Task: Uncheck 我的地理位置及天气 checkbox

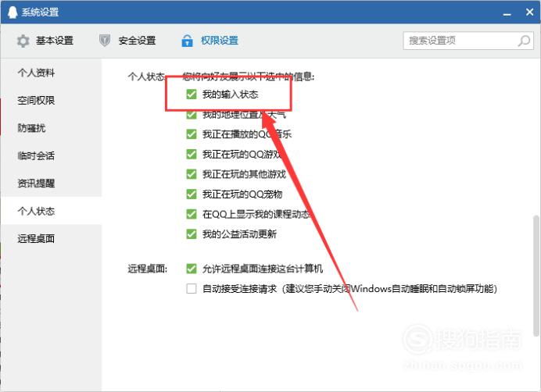Action: [191, 114]
